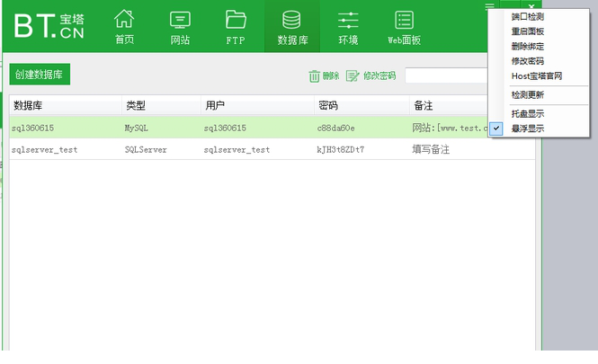The height and width of the screenshot is (364, 598).
Task: Open the Host宝塔官网 menu link
Action: point(536,75)
